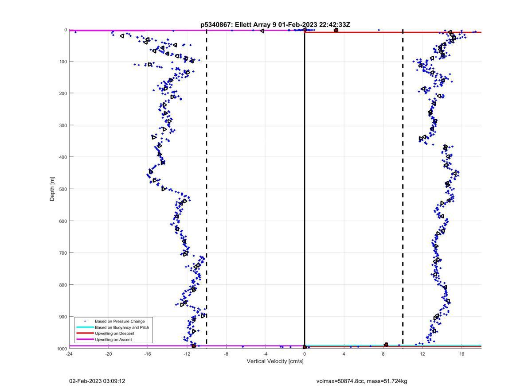Click the plot title 'p5340867: Ellett Array 9'

239,25
